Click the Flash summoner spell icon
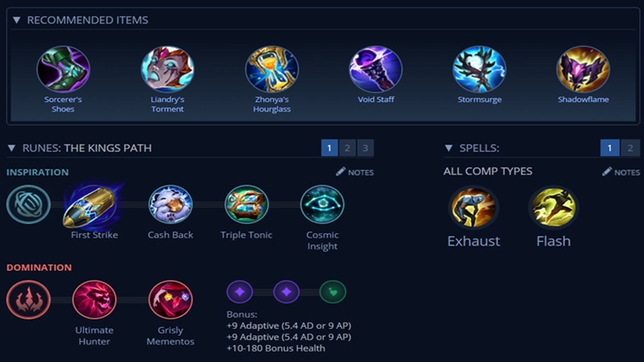644x362 pixels. (x=553, y=208)
